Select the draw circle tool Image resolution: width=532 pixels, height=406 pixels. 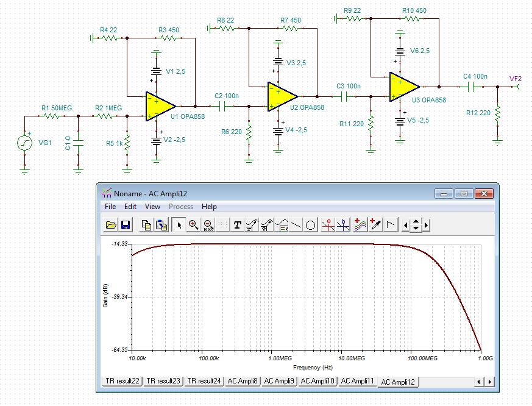(x=310, y=225)
